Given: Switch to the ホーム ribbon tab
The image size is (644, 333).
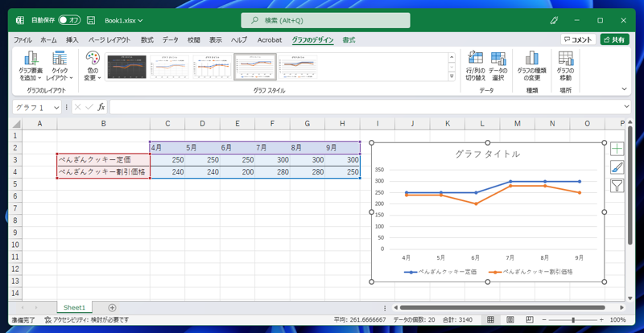Looking at the screenshot, I should point(48,40).
